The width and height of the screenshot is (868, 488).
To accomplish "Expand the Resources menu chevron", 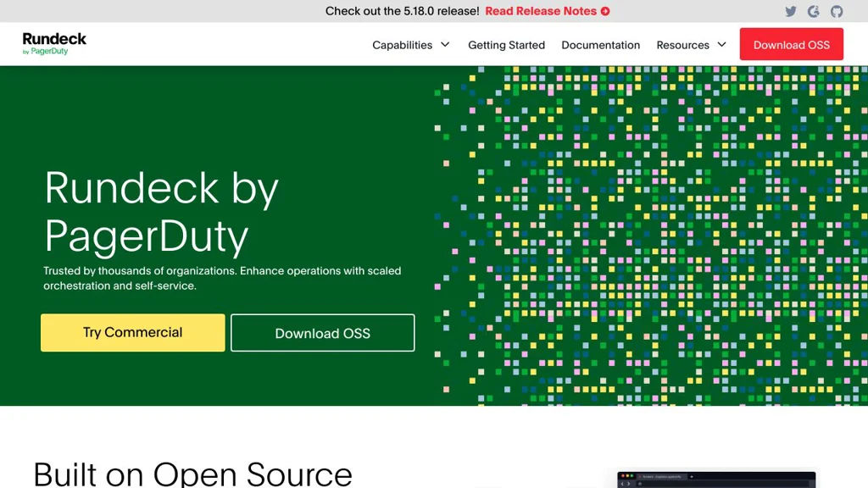I will click(722, 44).
